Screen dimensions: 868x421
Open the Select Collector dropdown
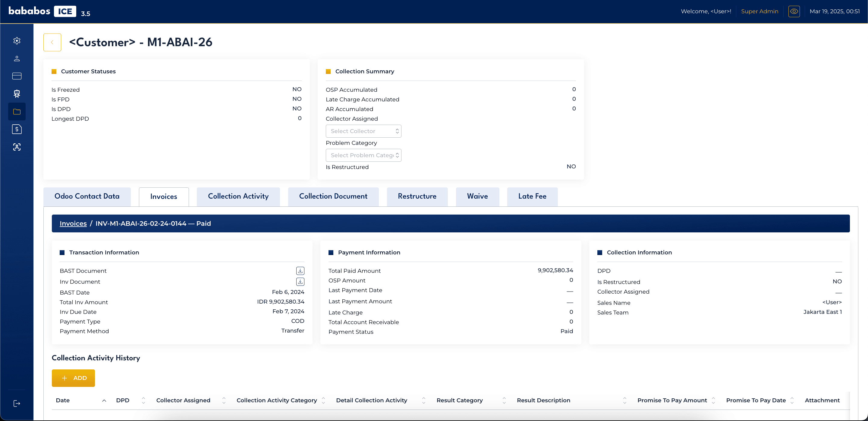[363, 131]
